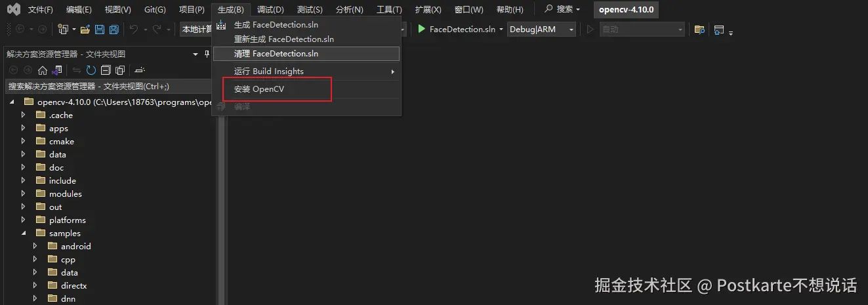Expand the cmake folder
868x305 pixels.
24,142
